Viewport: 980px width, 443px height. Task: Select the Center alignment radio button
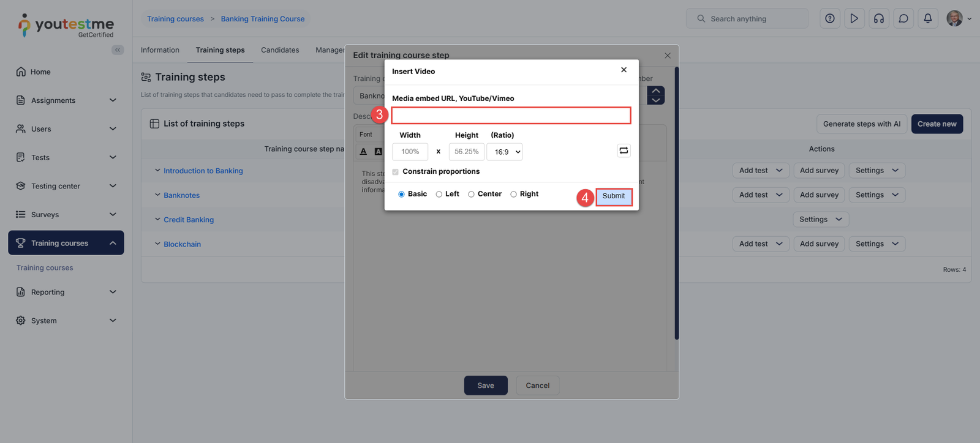click(x=471, y=195)
